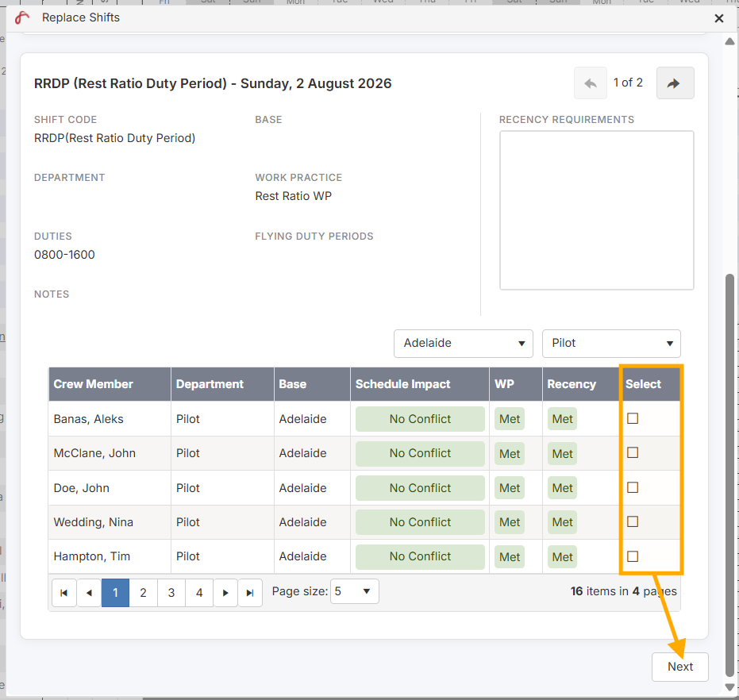Click Recency 'Met' badge for Doe, John
This screenshot has width=739, height=700.
click(562, 488)
